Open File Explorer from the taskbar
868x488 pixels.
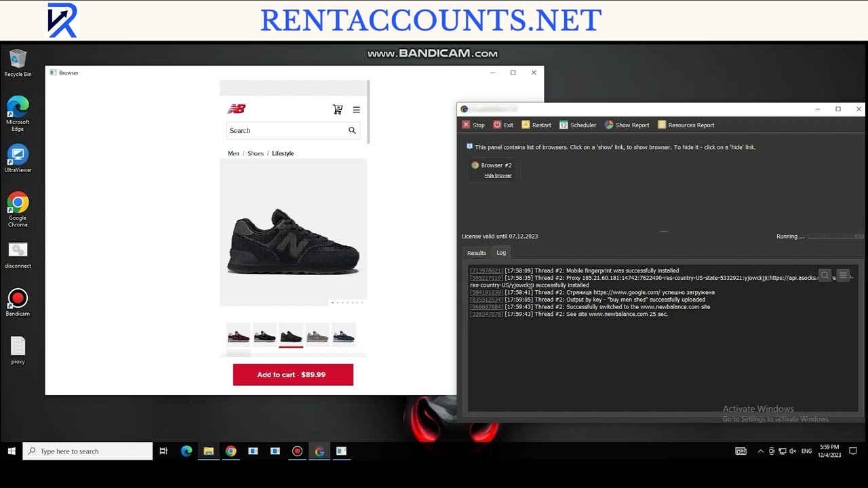[x=209, y=451]
